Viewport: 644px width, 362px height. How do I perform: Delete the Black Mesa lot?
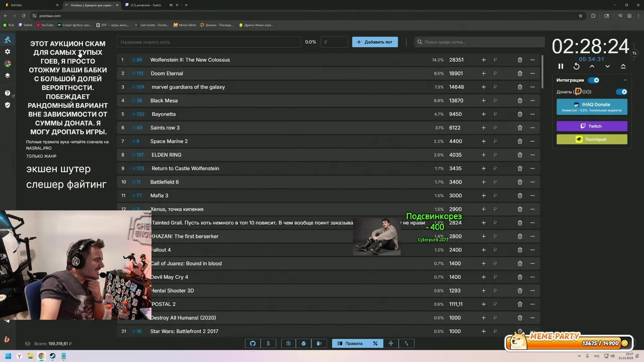click(520, 101)
